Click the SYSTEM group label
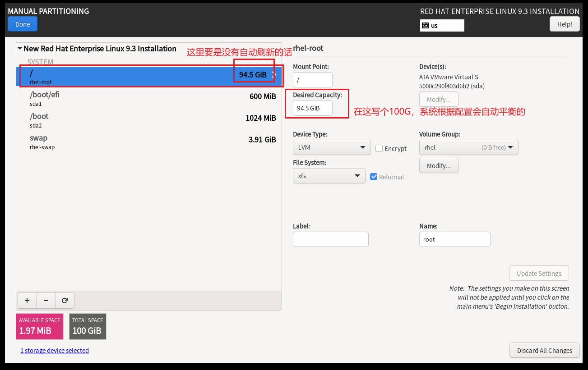The height and width of the screenshot is (370, 588). coord(40,62)
